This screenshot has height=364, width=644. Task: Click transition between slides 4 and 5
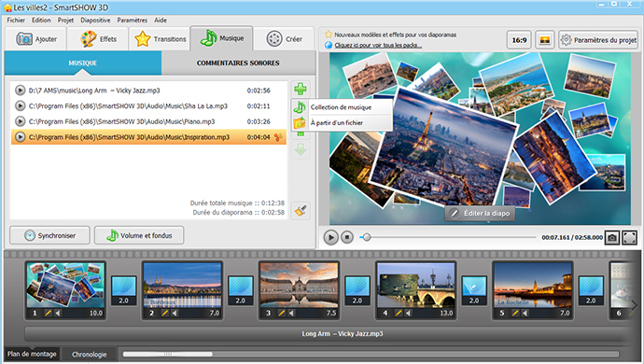[474, 290]
